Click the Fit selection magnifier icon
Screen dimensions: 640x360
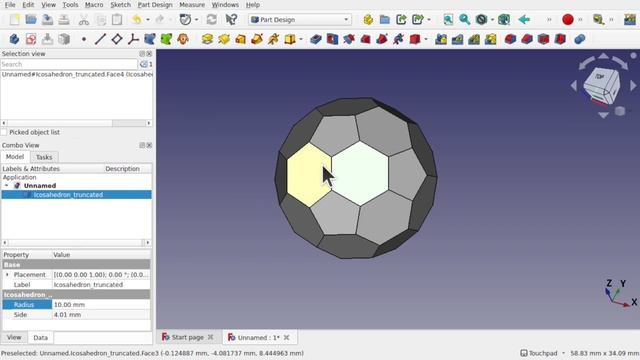coord(464,20)
